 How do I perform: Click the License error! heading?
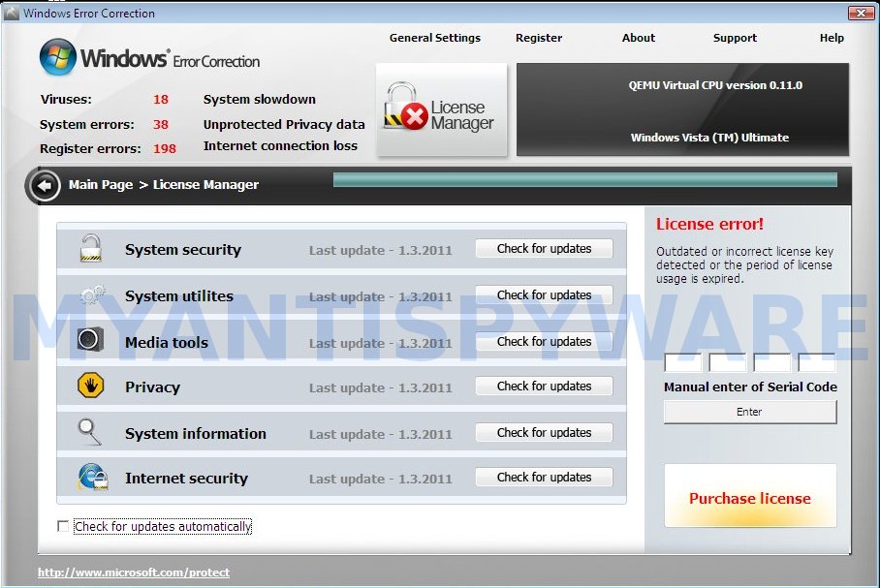[709, 225]
